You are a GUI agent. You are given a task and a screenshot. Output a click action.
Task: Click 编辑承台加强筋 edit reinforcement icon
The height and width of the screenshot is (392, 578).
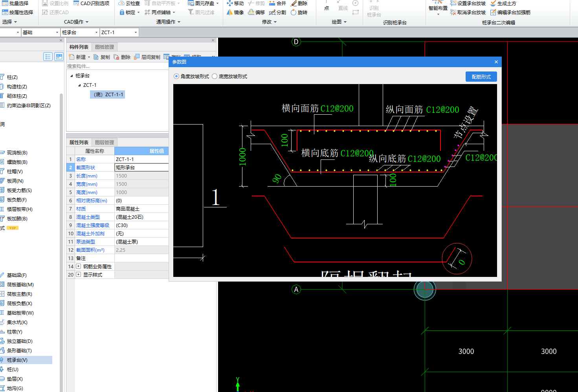[x=493, y=12]
